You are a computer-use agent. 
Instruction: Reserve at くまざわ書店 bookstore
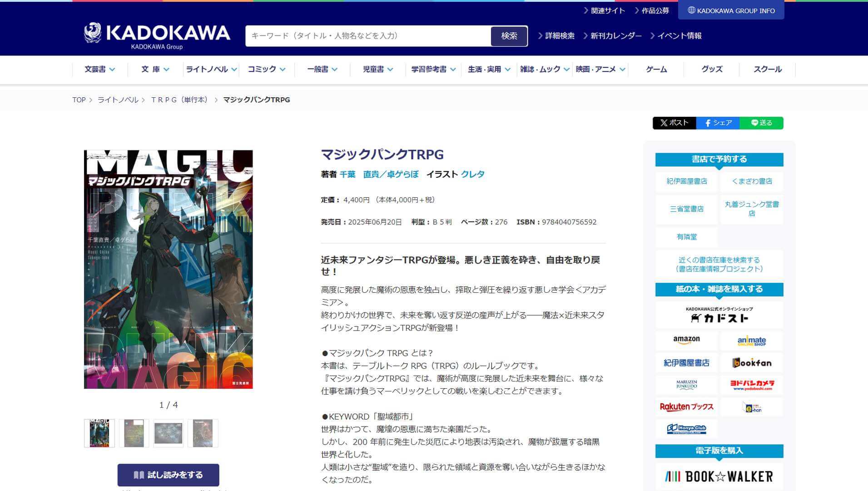[x=752, y=181]
